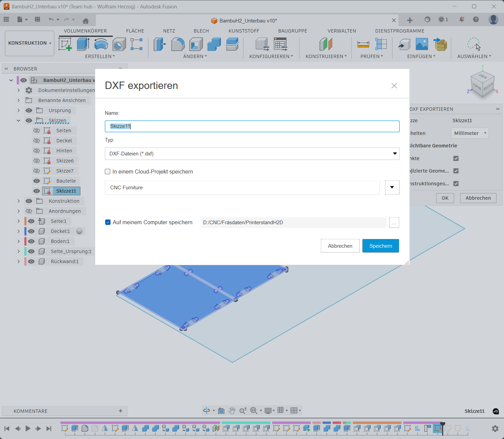Image resolution: width=504 pixels, height=439 pixels.
Task: Open the Measure tool under Prüfen
Action: coord(363,44)
